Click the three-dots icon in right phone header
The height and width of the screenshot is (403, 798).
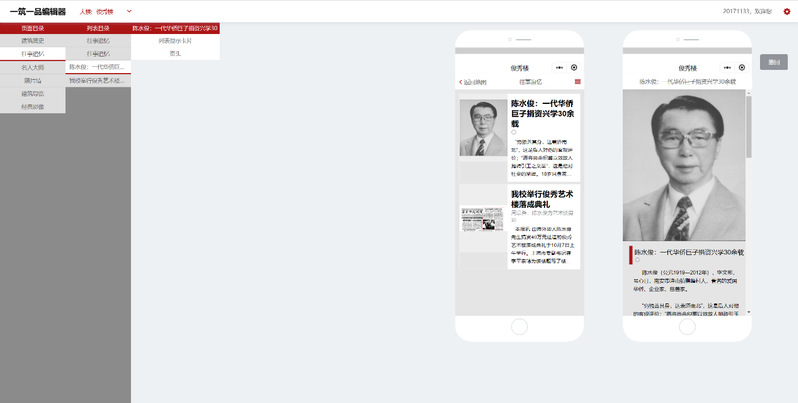tap(727, 67)
